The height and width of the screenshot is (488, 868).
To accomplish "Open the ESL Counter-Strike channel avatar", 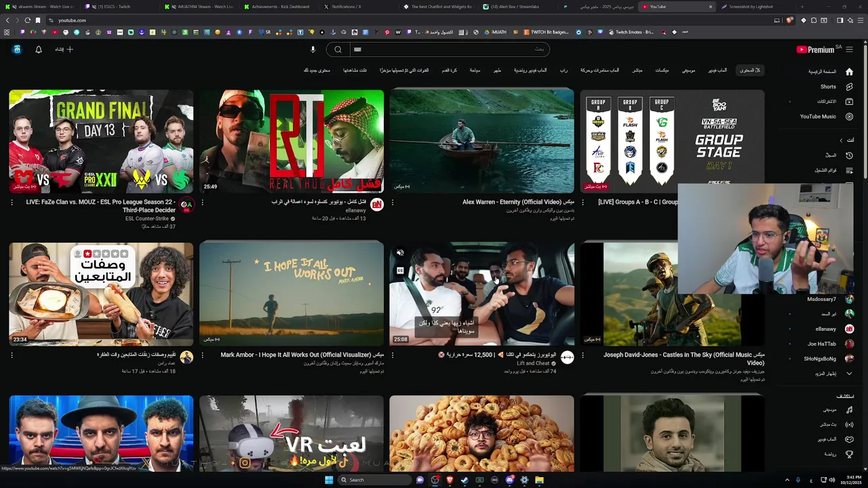I will (186, 205).
